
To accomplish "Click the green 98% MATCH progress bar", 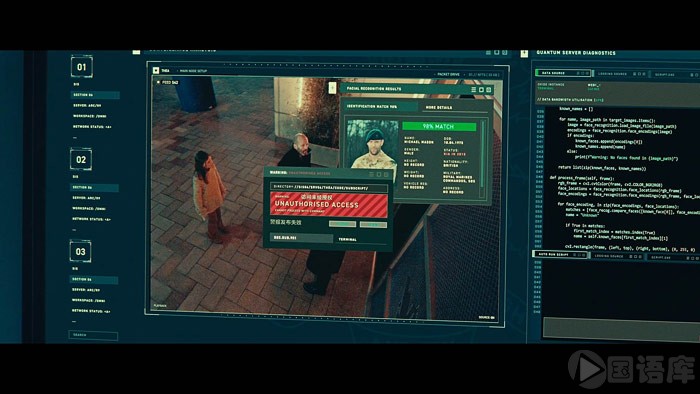I will tap(439, 127).
